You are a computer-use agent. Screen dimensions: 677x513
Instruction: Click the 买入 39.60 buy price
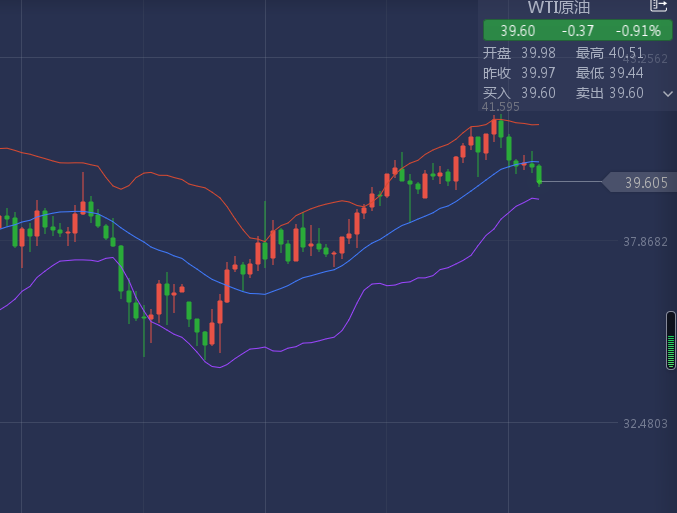click(518, 93)
